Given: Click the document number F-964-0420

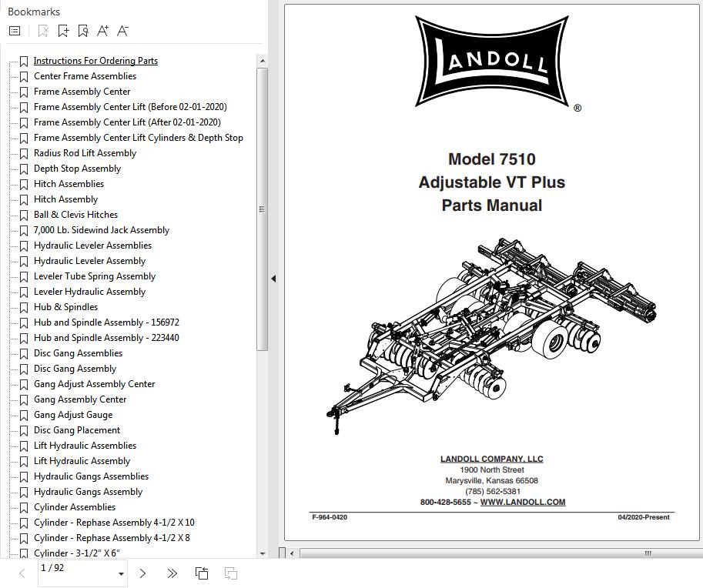Looking at the screenshot, I should pyautogui.click(x=330, y=517).
